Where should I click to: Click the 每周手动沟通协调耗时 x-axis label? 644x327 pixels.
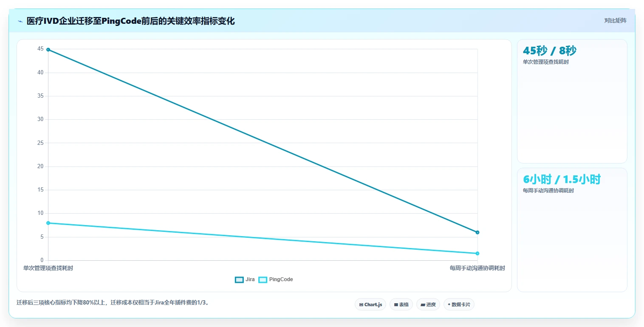point(477,268)
